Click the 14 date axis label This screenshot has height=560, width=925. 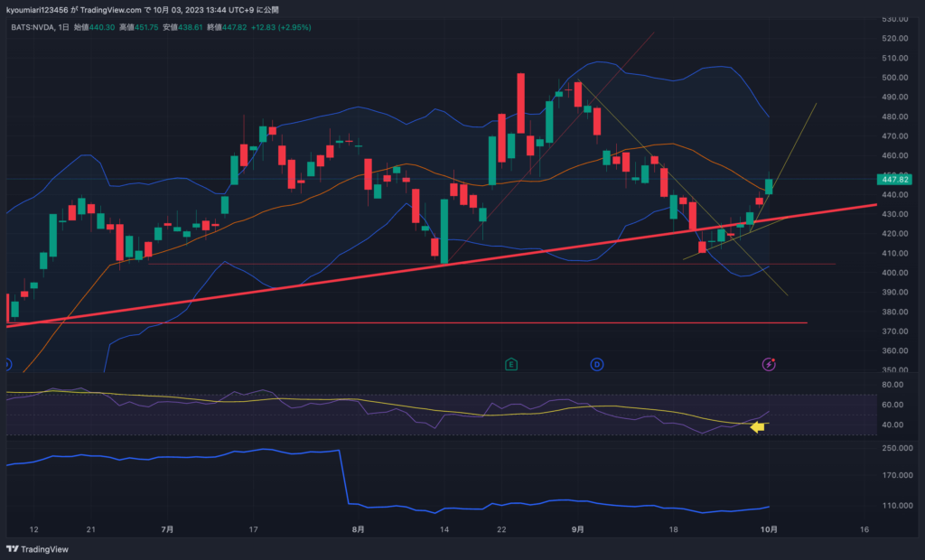coord(444,529)
